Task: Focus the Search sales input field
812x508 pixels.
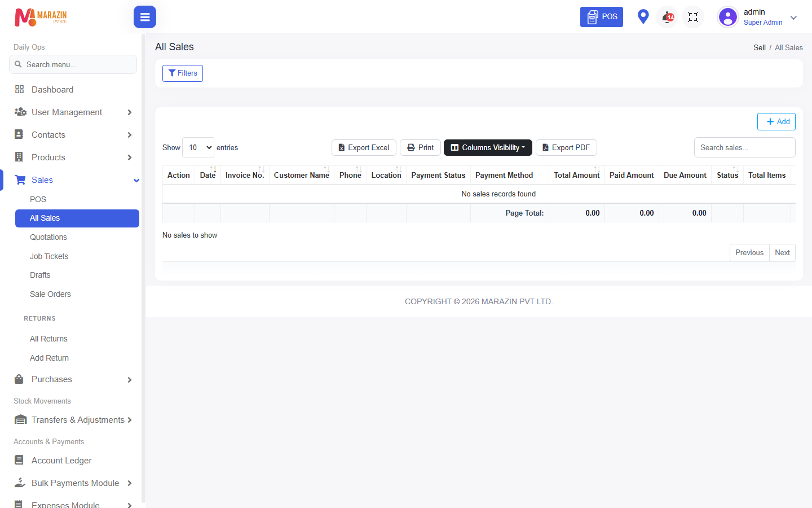Action: [745, 147]
